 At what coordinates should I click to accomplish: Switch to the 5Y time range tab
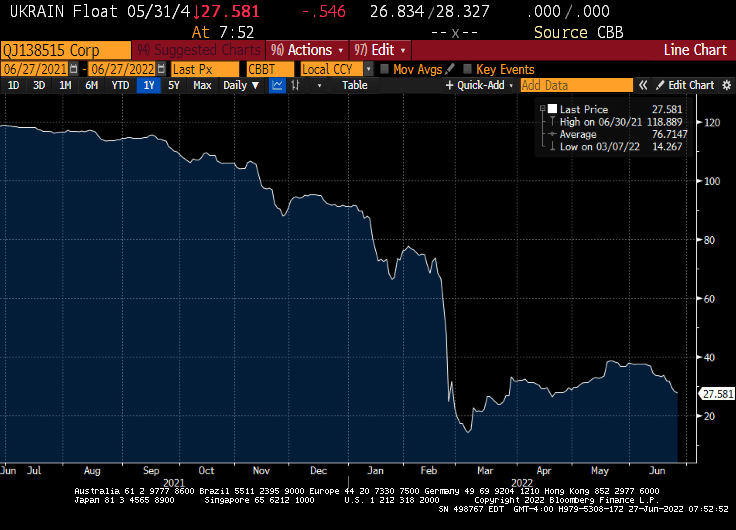click(174, 85)
